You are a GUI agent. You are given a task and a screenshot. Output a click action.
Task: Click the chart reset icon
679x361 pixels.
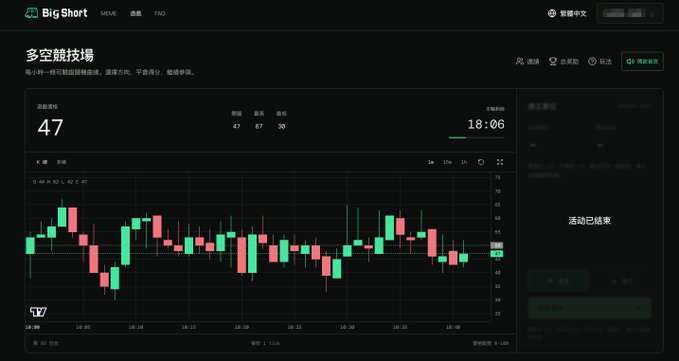click(481, 162)
